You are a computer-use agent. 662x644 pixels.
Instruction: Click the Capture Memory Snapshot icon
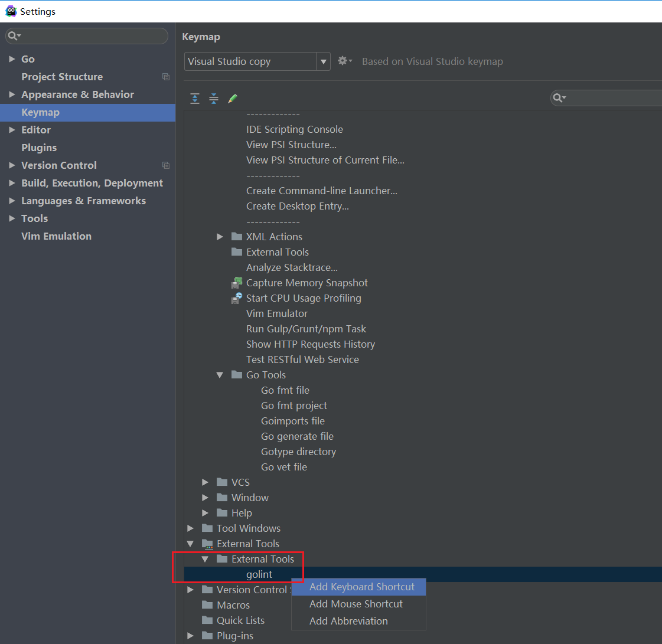pos(237,283)
